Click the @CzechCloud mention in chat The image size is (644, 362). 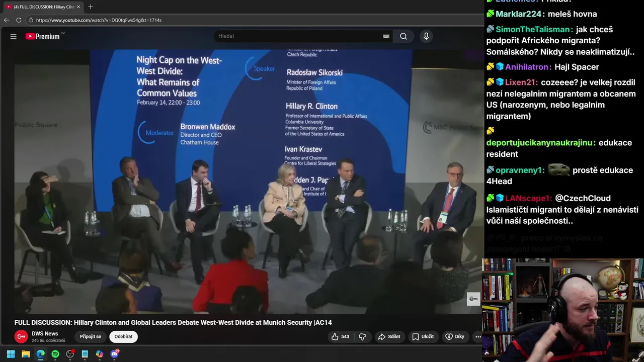pos(583,198)
